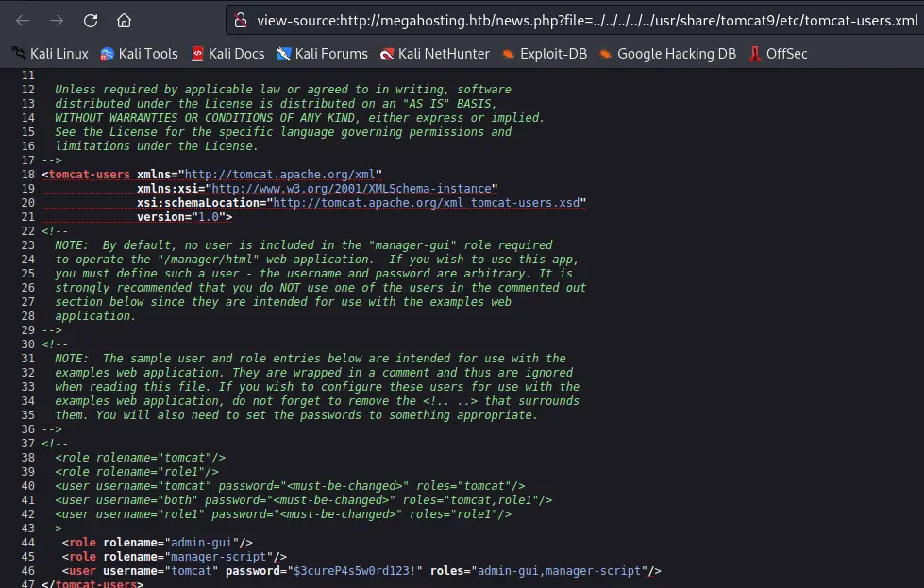The height and width of the screenshot is (588, 924).
Task: Click the 'limitations under the License.' line
Action: (x=156, y=146)
